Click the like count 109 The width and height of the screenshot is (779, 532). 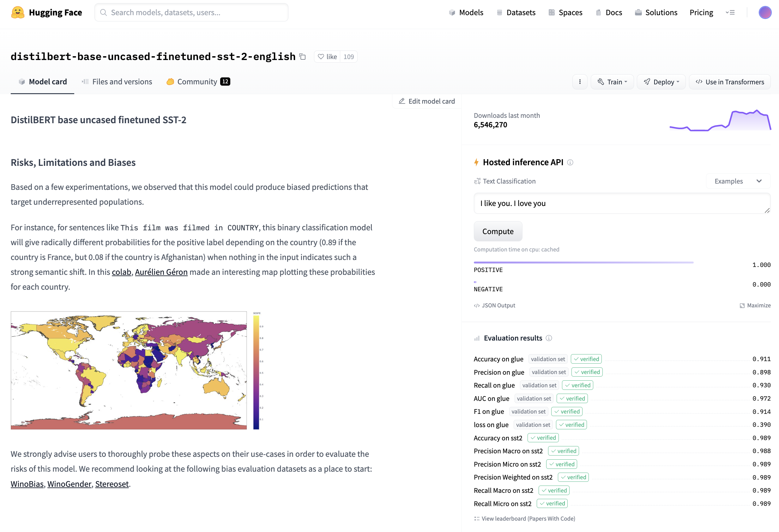pos(348,57)
